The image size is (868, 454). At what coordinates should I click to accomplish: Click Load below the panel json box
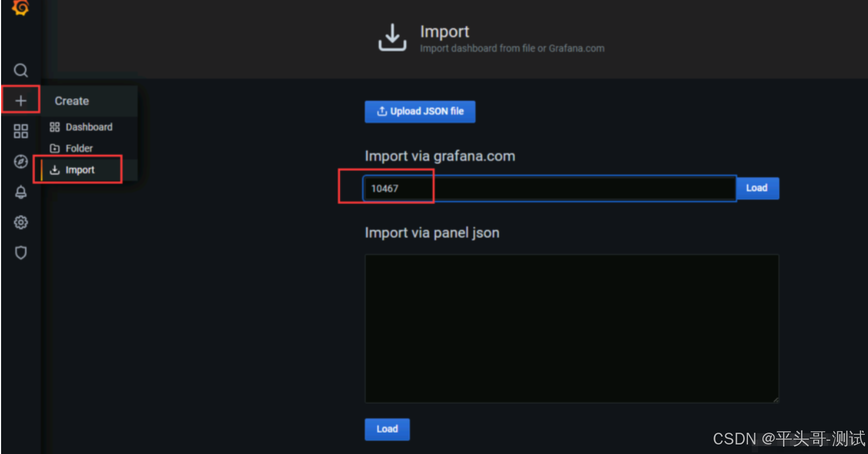click(x=387, y=429)
